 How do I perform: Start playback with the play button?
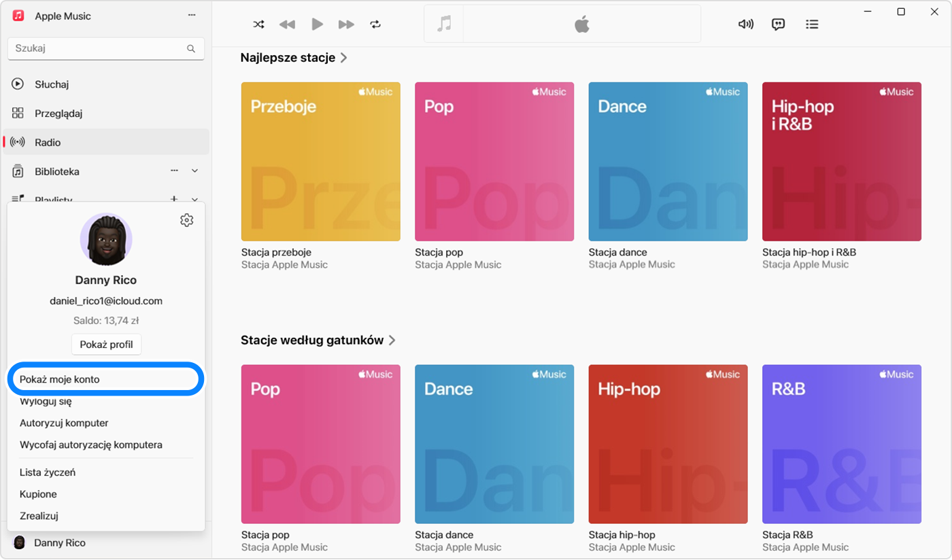[317, 24]
